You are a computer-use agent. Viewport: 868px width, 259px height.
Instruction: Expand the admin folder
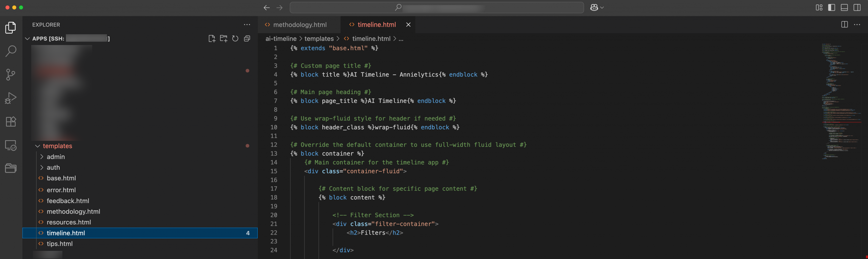click(56, 157)
